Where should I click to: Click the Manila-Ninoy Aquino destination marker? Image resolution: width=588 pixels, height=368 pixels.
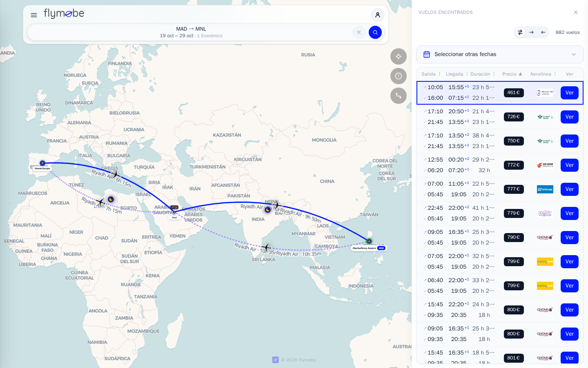coord(369,241)
